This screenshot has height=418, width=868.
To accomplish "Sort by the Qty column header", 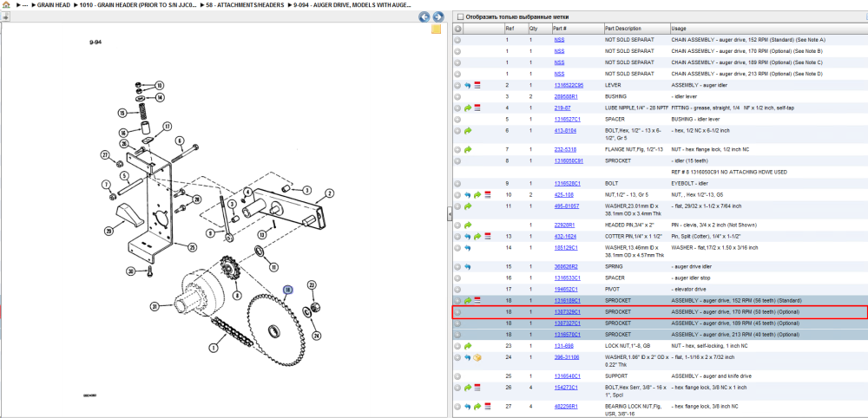I will (533, 29).
